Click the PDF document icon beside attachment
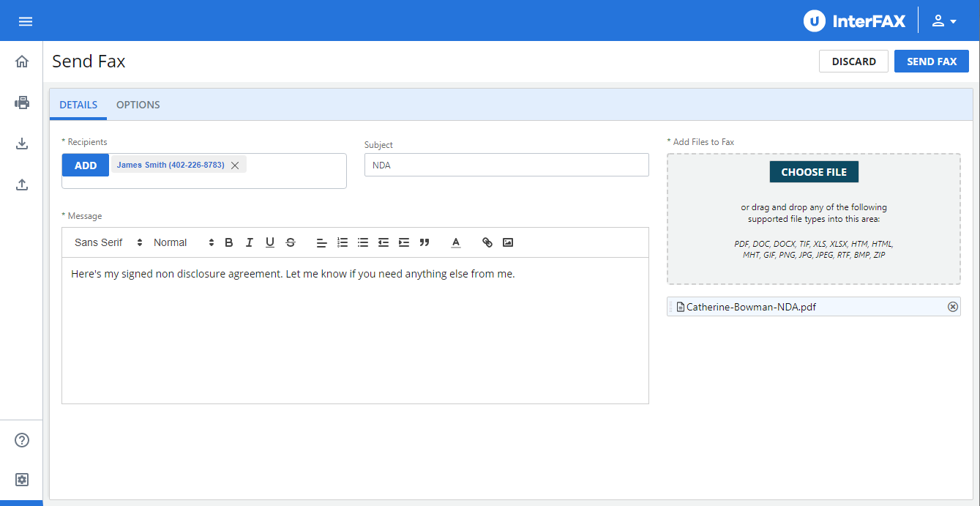Screen dimensions: 980x506 [x=681, y=307]
